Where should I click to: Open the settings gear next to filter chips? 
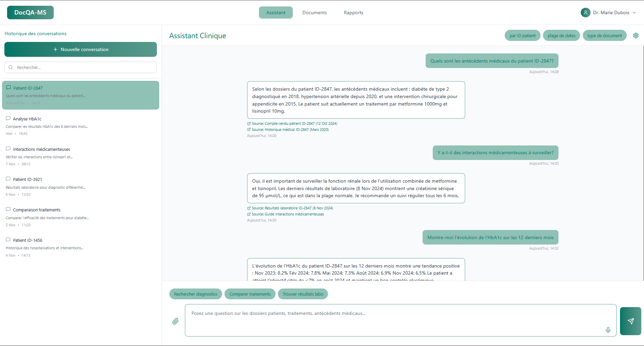[636, 36]
